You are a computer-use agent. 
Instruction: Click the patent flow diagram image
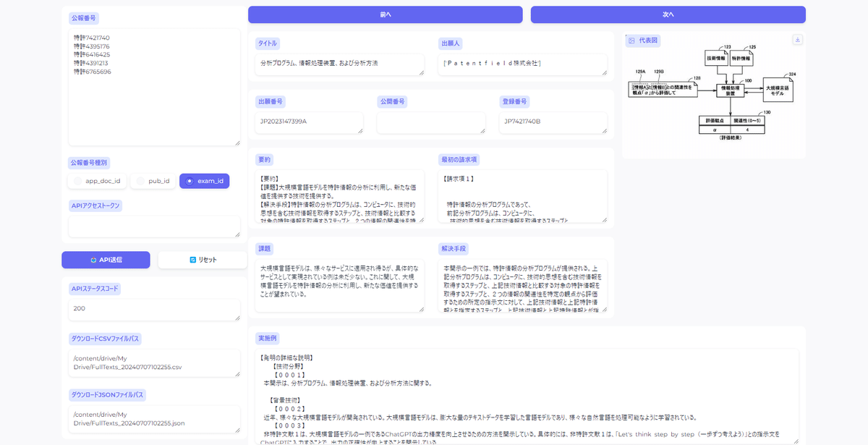712,96
